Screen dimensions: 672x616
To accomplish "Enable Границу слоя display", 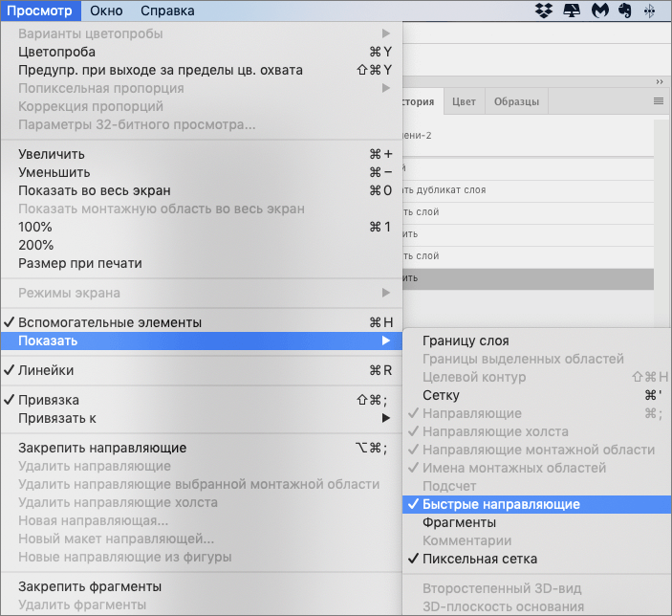I will [x=537, y=341].
